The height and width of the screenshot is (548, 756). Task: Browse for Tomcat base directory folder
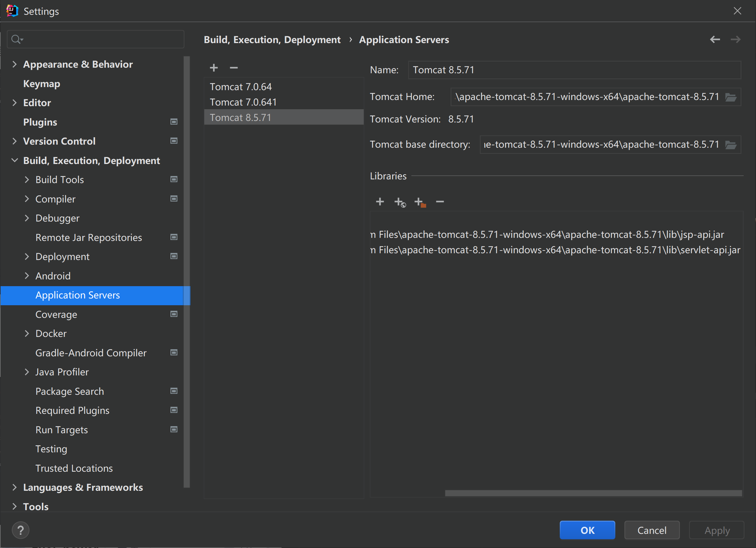731,145
